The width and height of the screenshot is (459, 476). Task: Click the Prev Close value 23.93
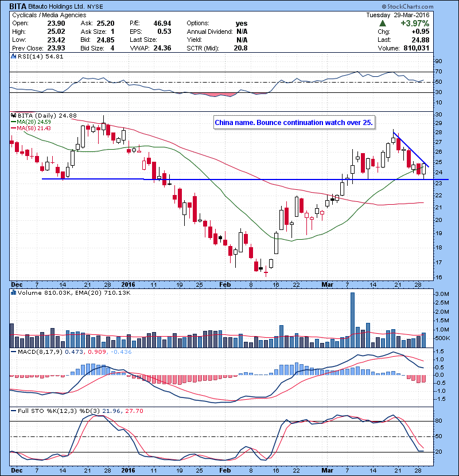(56, 48)
